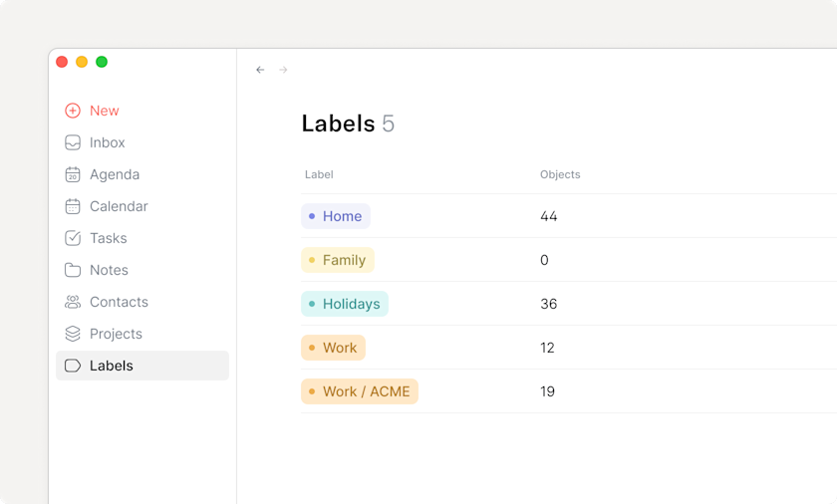Sort by the Objects column header
The width and height of the screenshot is (837, 504).
(560, 174)
